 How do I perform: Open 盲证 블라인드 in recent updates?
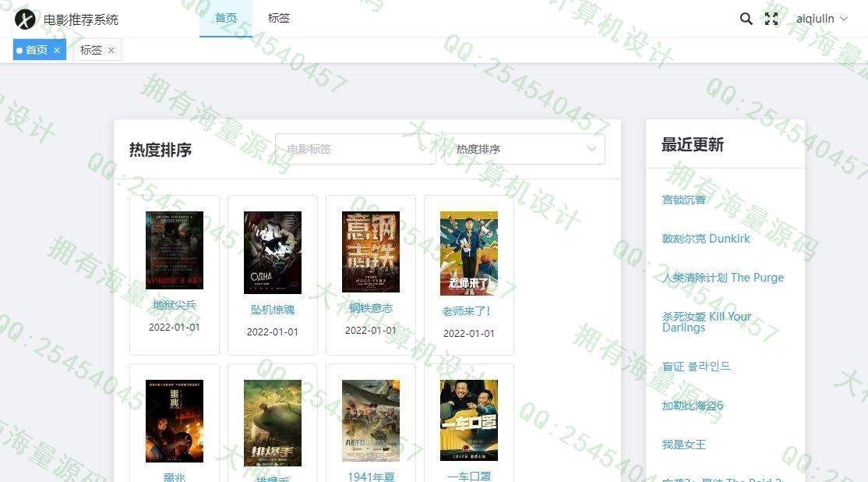click(696, 367)
